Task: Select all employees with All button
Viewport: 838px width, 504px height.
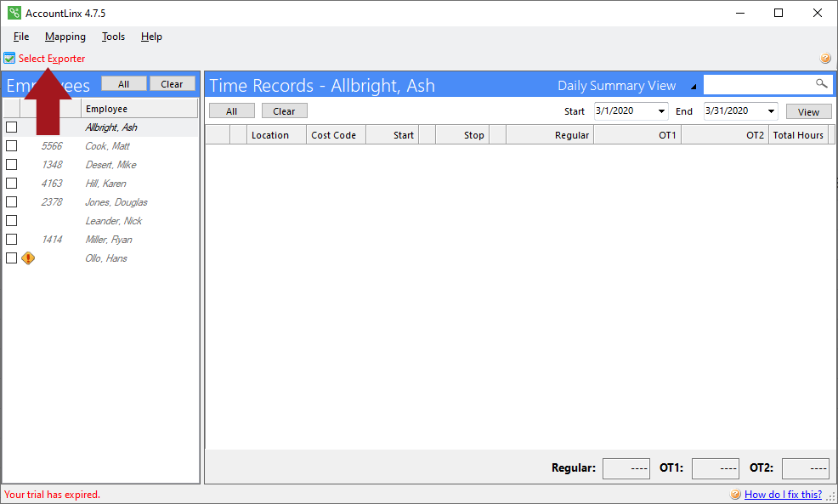Action: (x=123, y=84)
